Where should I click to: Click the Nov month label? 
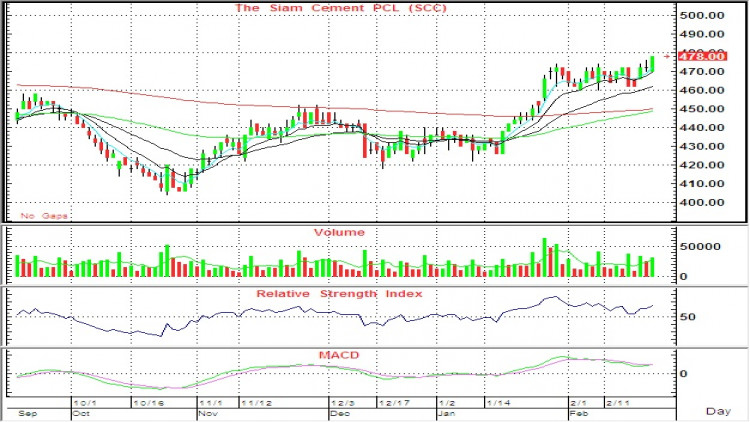208,413
